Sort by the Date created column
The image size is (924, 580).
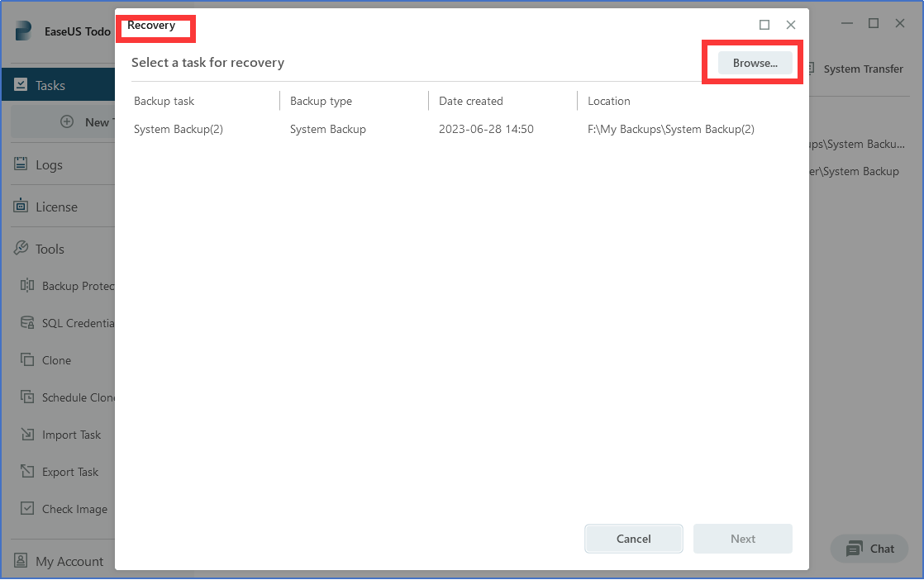(x=471, y=101)
